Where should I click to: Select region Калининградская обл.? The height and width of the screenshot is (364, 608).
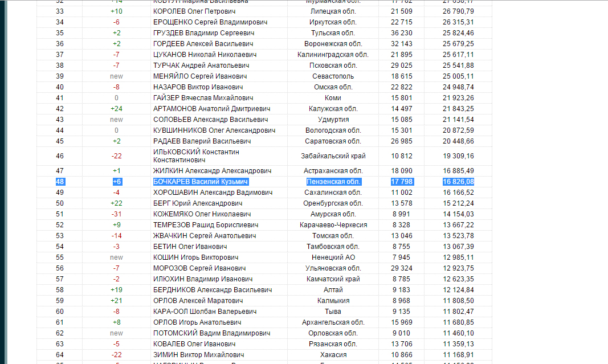pos(333,55)
